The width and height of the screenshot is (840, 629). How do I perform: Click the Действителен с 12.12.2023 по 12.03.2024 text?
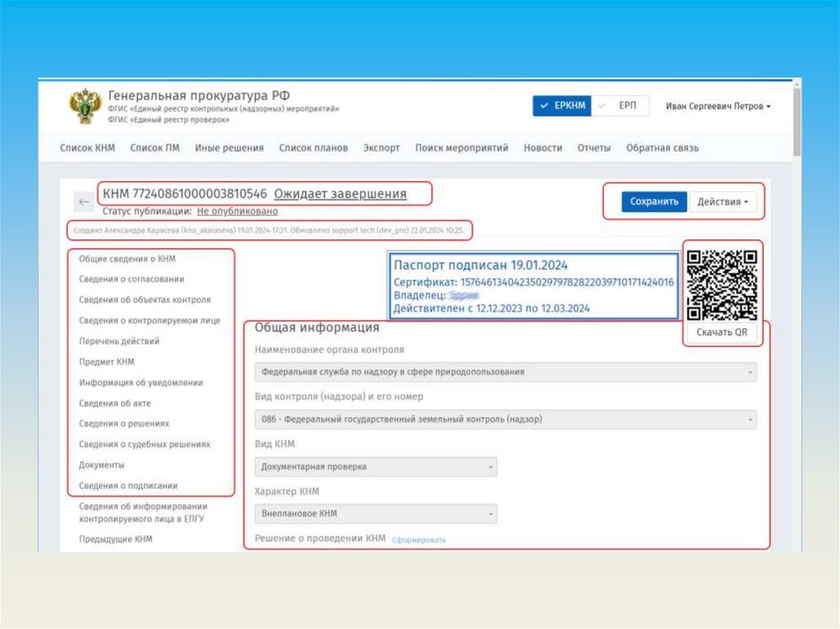[491, 308]
